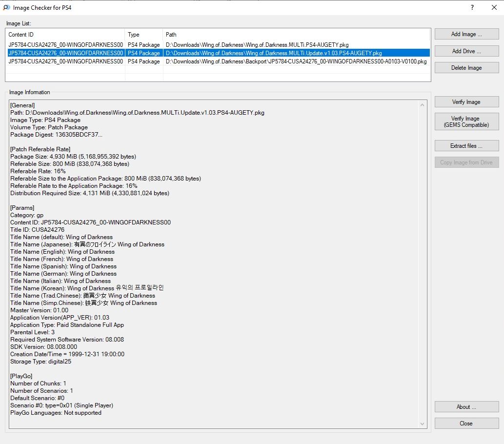Image resolution: width=504 pixels, height=444 pixels.
Task: Click Verify Image (GEMS Compatible) button
Action: coord(466,121)
